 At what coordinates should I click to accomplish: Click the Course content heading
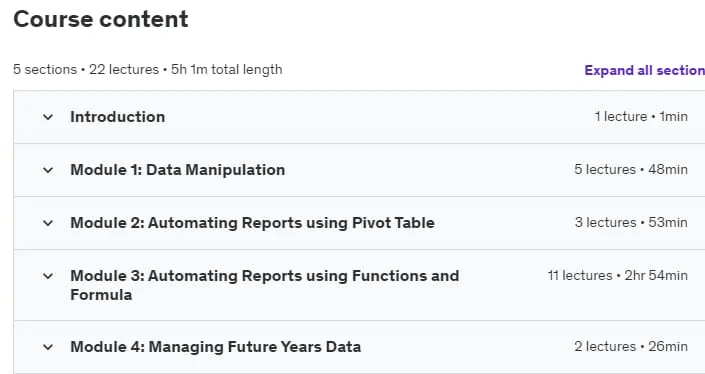[x=101, y=19]
